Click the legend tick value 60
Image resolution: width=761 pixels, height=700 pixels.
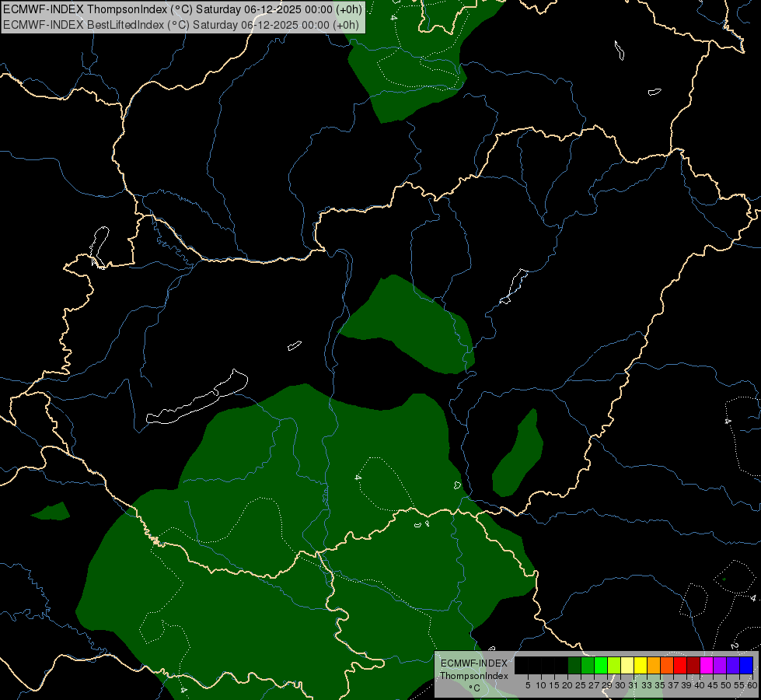[x=752, y=685]
